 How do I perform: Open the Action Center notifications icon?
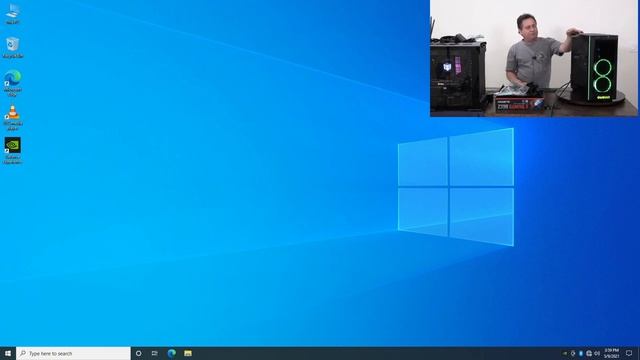[x=629, y=353]
